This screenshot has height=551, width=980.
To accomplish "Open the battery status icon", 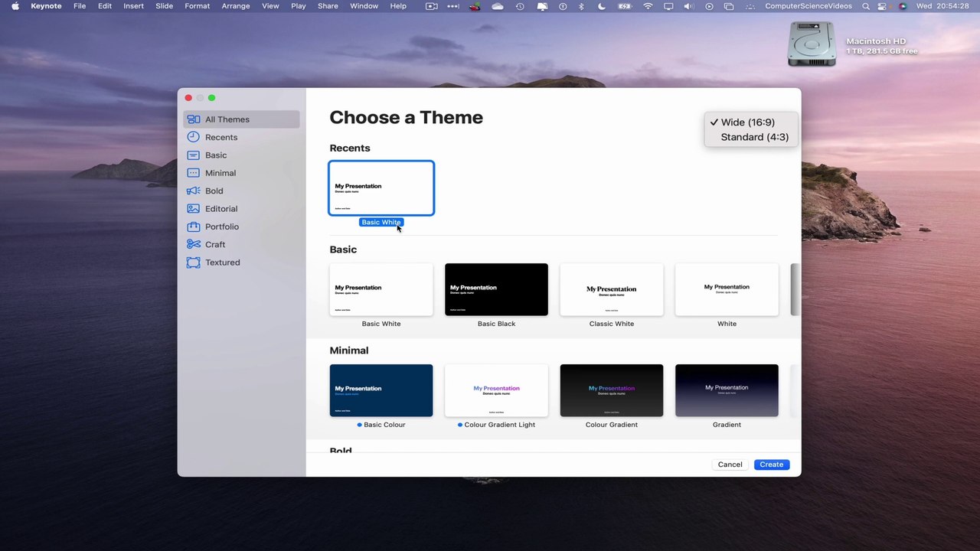I will [x=626, y=6].
